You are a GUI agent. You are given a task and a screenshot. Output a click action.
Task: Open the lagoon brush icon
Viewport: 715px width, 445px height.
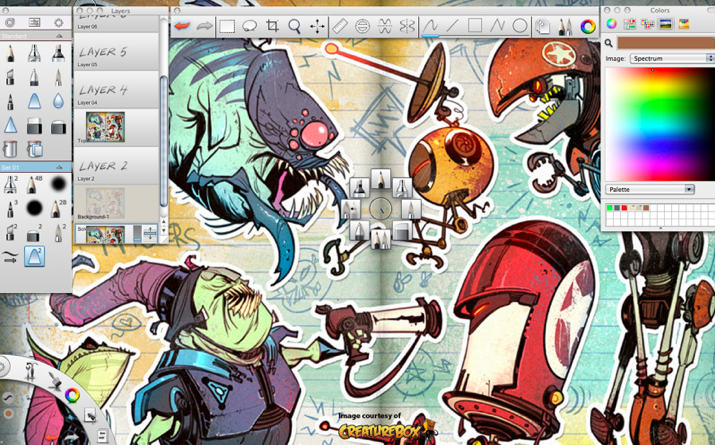55,380
